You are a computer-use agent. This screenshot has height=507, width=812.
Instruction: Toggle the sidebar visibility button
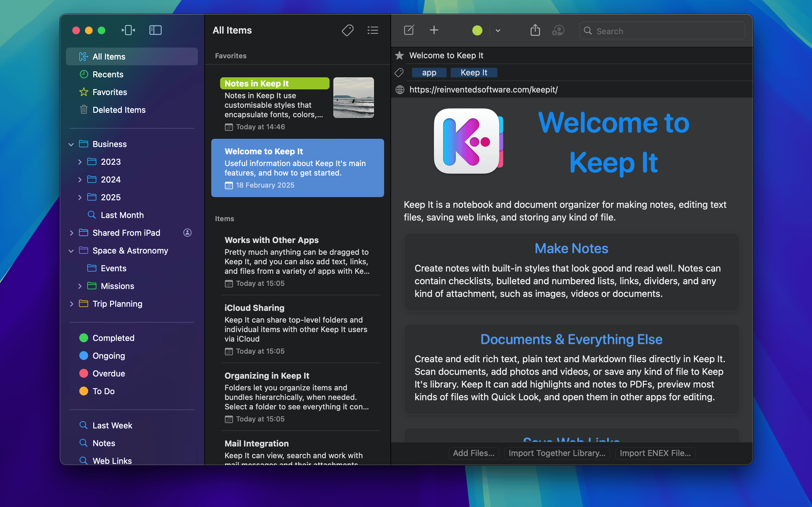(x=155, y=30)
